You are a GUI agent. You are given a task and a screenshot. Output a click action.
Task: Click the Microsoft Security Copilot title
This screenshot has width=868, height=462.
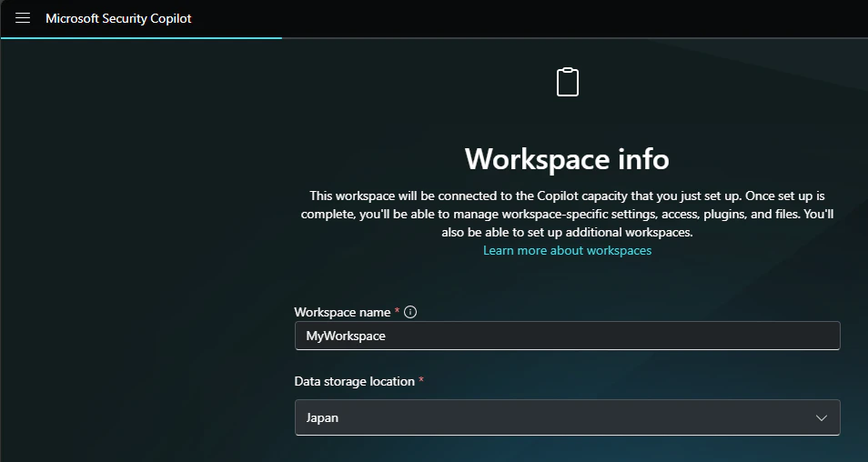pos(118,18)
